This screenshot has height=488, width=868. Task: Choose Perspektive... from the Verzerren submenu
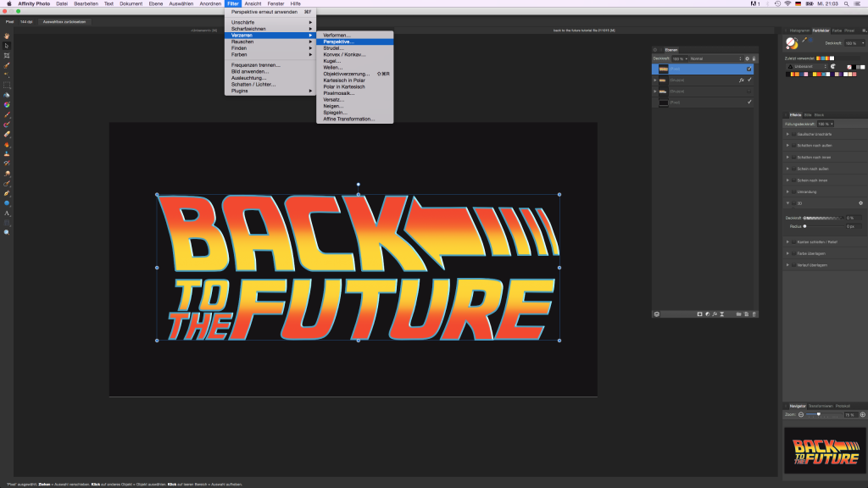pyautogui.click(x=355, y=42)
